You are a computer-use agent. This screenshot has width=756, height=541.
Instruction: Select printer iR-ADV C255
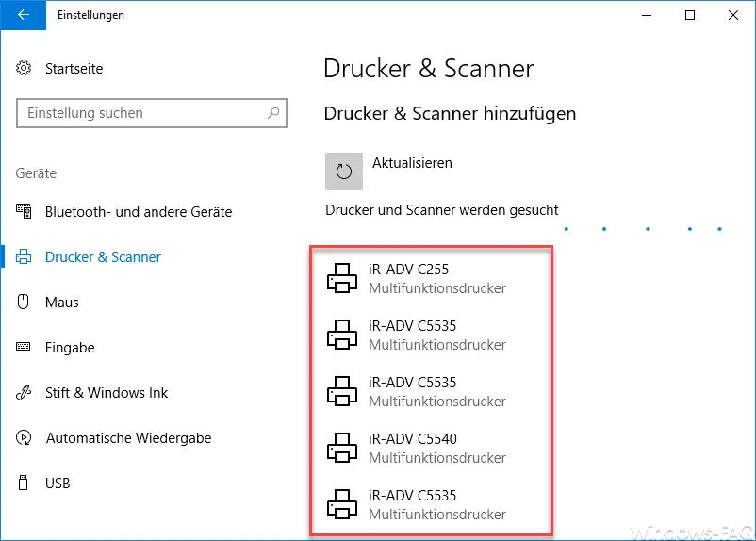tap(408, 269)
